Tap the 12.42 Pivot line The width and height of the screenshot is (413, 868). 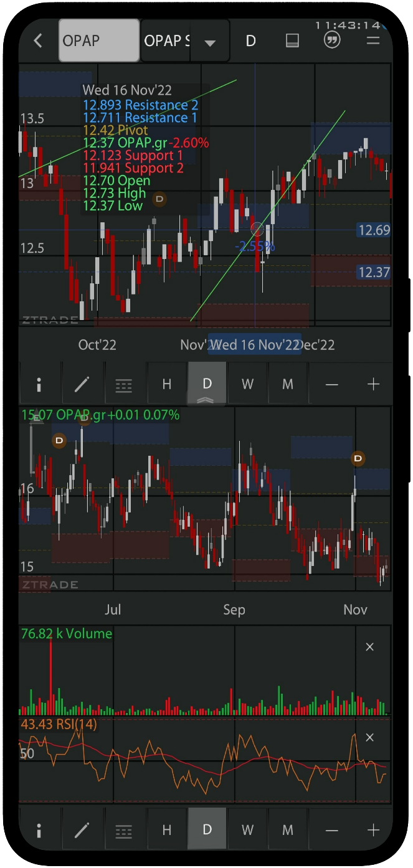tap(115, 130)
